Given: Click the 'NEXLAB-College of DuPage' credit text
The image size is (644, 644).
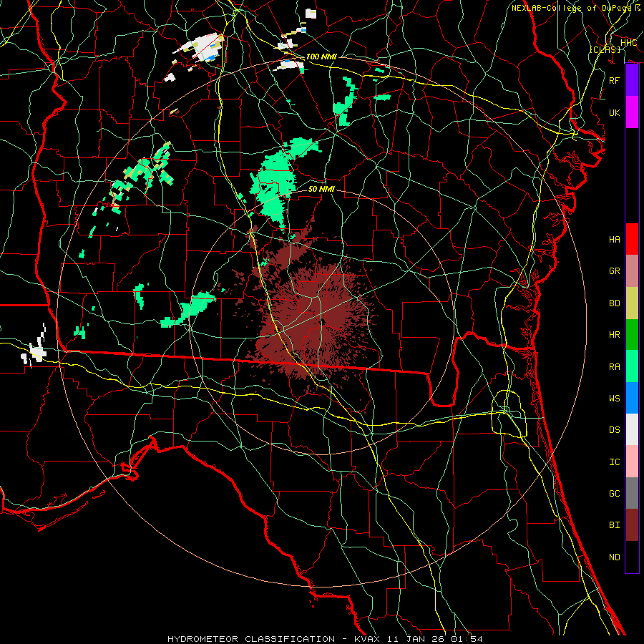Looking at the screenshot, I should [x=571, y=8].
